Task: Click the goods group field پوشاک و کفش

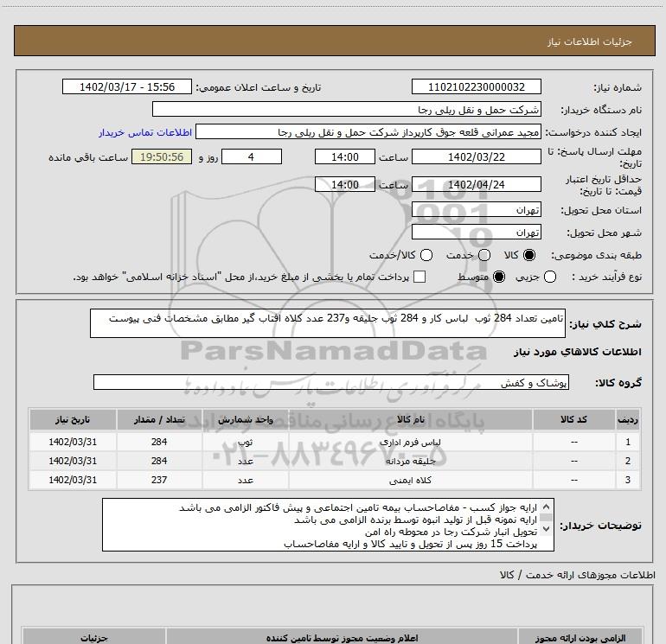Action: pyautogui.click(x=331, y=382)
